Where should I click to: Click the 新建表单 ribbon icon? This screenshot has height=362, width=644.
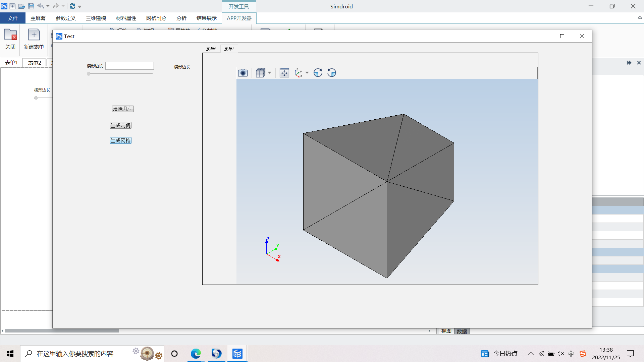click(34, 39)
